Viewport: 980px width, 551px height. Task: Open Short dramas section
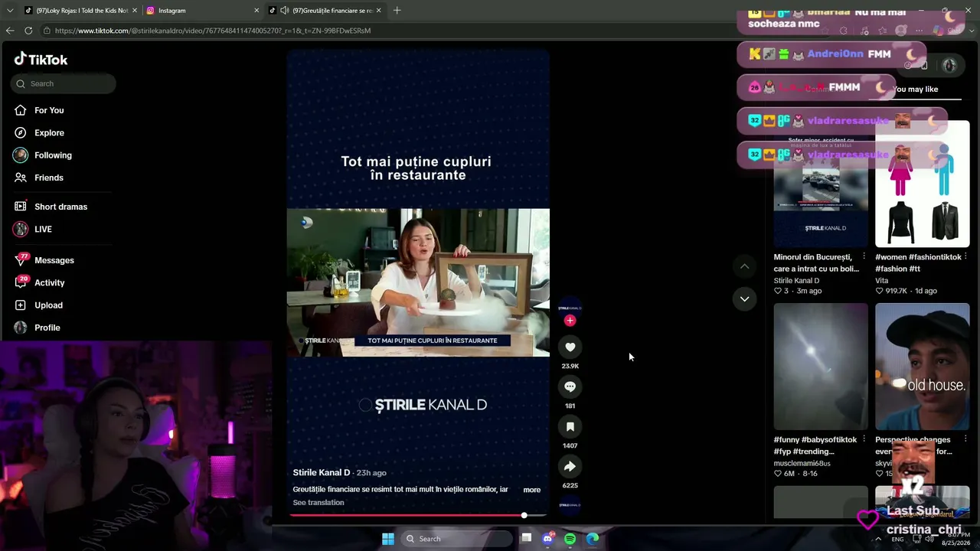point(60,207)
